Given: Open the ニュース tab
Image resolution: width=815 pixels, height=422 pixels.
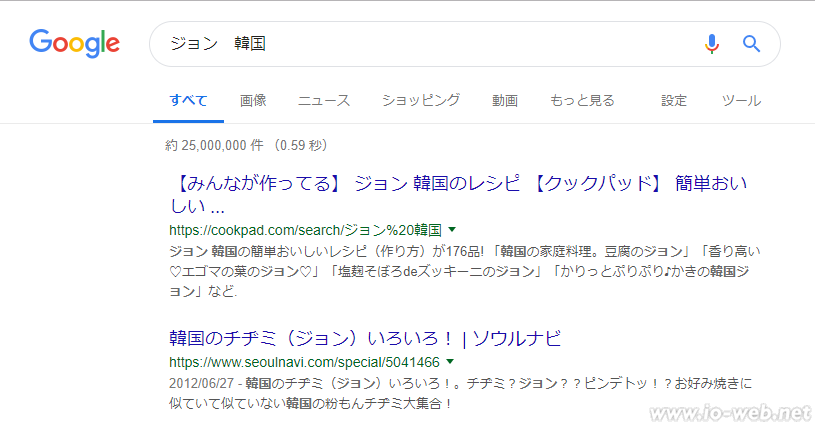Looking at the screenshot, I should (x=324, y=100).
